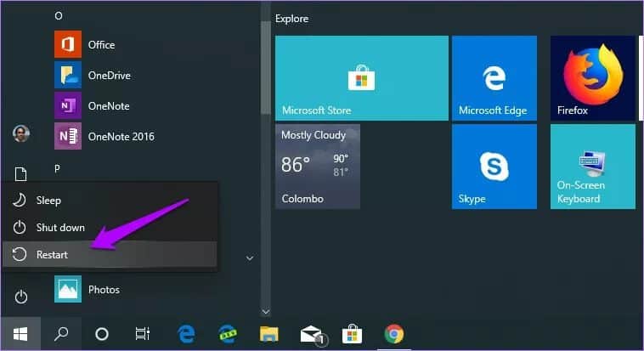Launch the OneNote 2016 app icon
Image resolution: width=644 pixels, height=351 pixels.
(68, 136)
